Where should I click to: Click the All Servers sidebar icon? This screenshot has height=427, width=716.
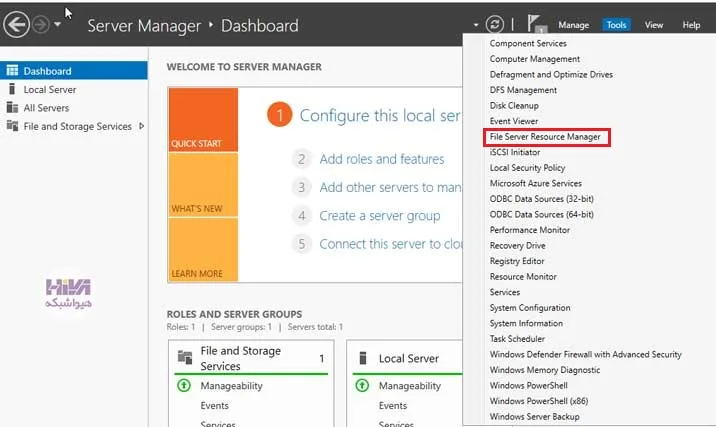click(12, 107)
